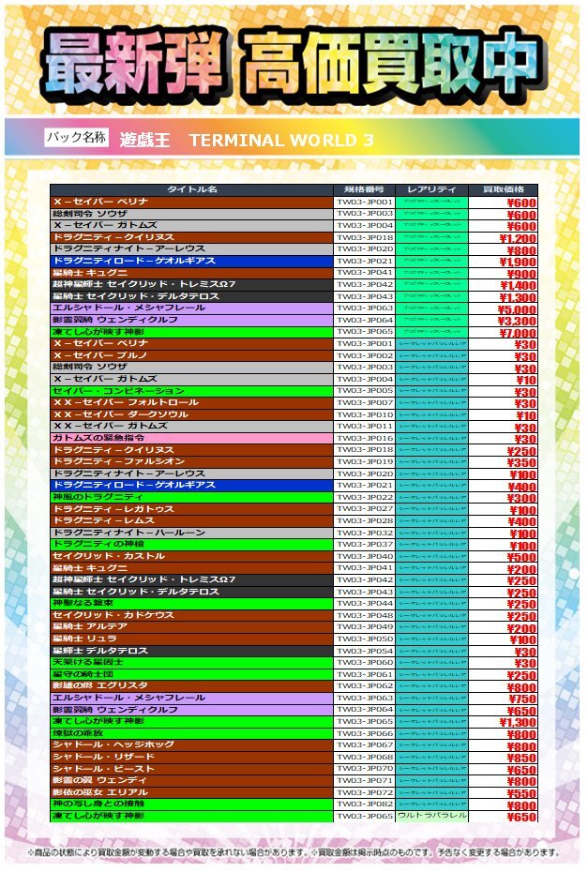This screenshot has height=872, width=588.
Task: Select the TW03-JP082 code cell
Action: pos(365,804)
